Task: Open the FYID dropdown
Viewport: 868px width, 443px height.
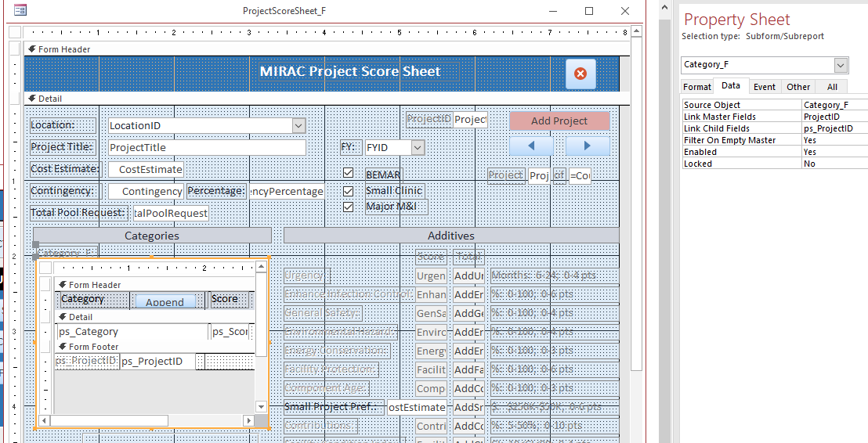Action: (x=418, y=147)
